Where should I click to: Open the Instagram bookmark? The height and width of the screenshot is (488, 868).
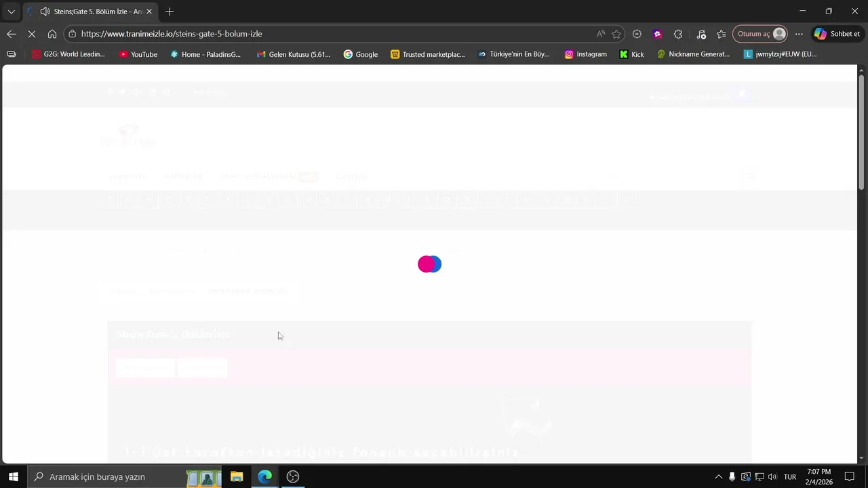pyautogui.click(x=586, y=54)
